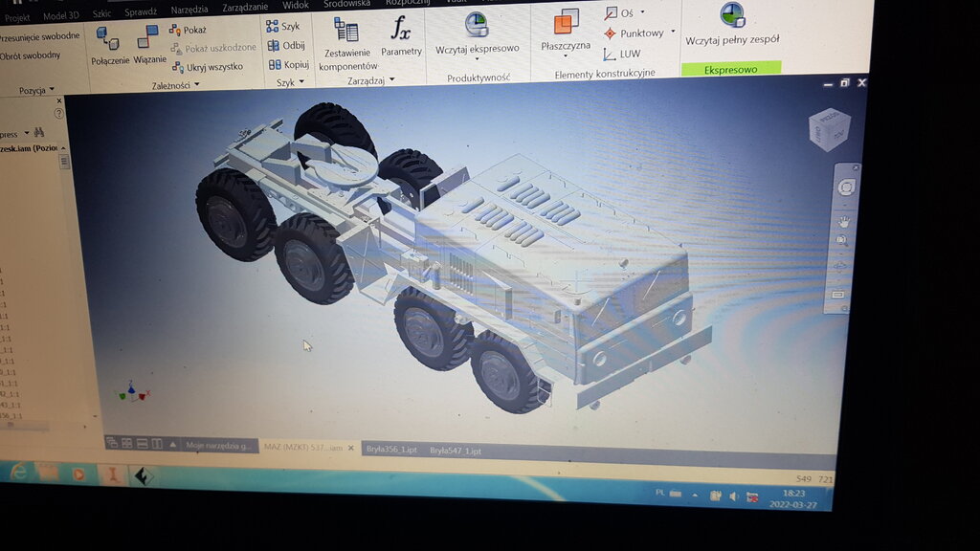Click the Kopiuj (Copy) button
This screenshot has height=551, width=980.
287,64
